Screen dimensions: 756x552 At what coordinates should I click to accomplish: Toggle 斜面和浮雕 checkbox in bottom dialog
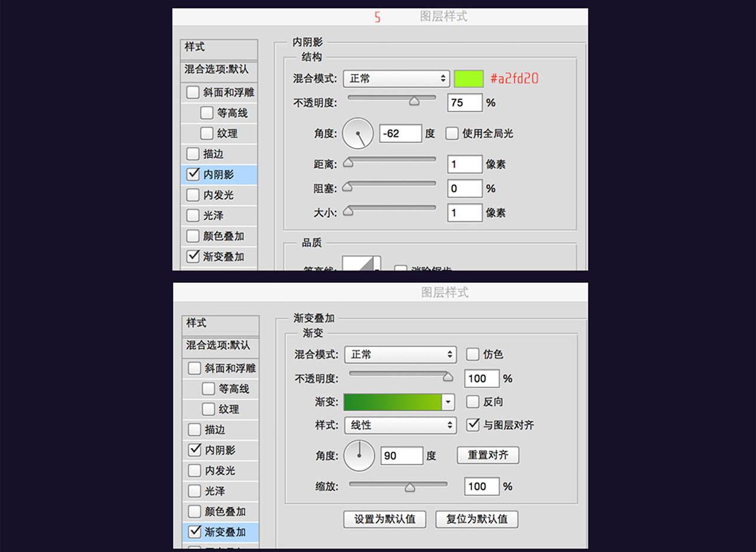[x=194, y=368]
